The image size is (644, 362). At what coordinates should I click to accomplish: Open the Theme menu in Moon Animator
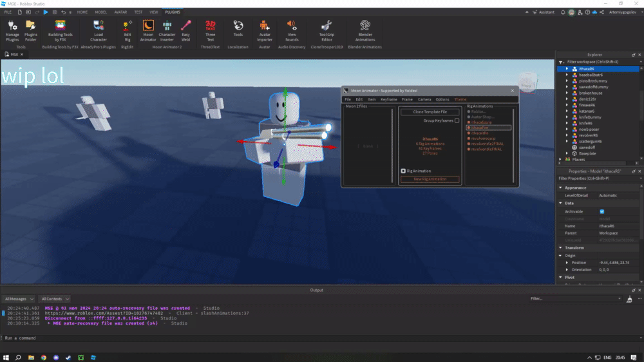(460, 99)
